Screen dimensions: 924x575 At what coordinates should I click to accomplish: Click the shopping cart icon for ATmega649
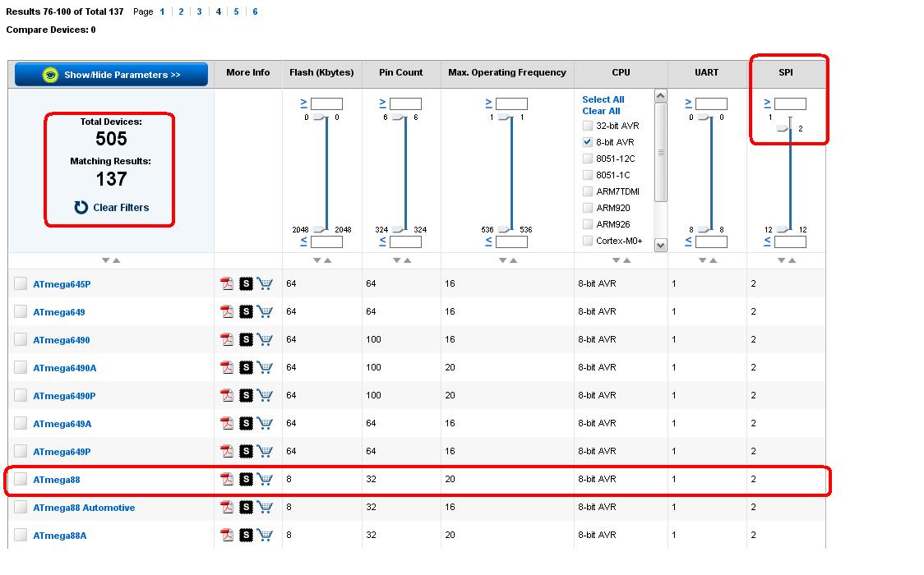pos(266,311)
